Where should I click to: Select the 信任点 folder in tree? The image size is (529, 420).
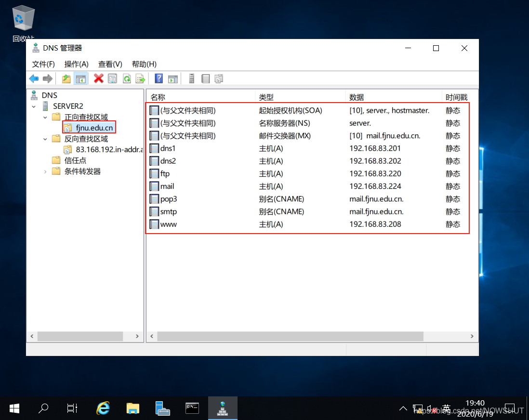[x=75, y=160]
